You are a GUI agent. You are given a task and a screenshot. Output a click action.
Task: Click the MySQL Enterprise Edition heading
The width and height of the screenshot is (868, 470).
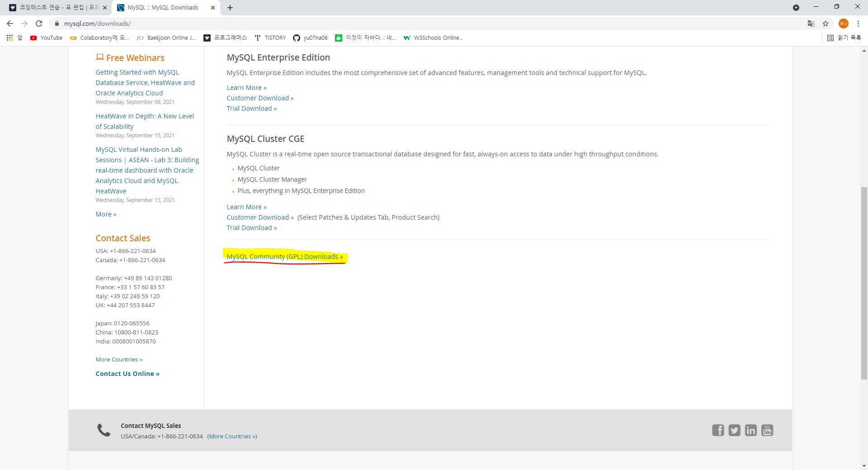tap(278, 58)
